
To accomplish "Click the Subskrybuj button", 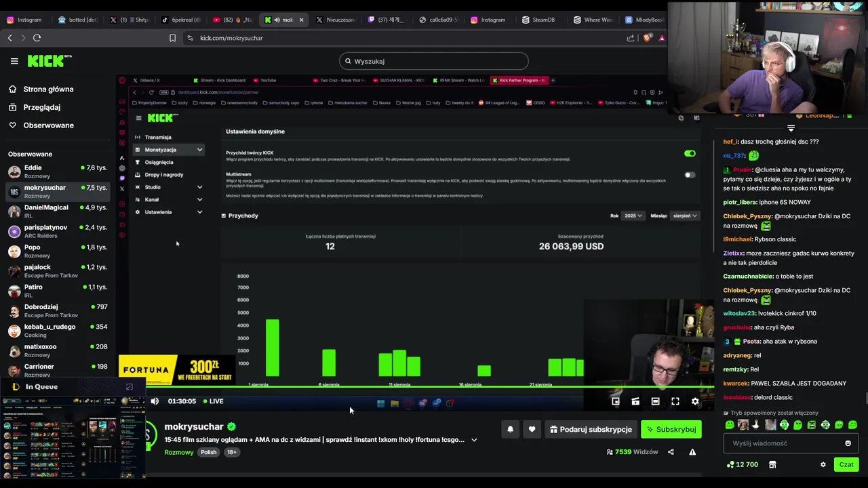I will point(671,429).
